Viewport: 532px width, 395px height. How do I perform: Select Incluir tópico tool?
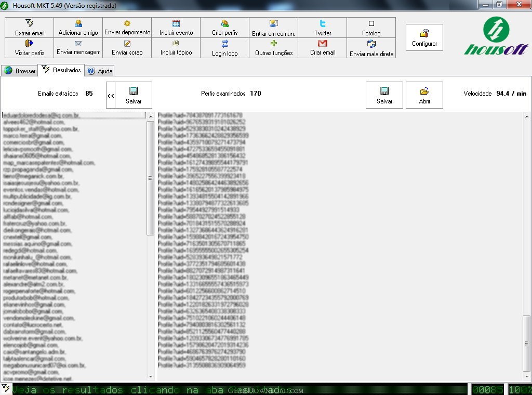(x=176, y=48)
